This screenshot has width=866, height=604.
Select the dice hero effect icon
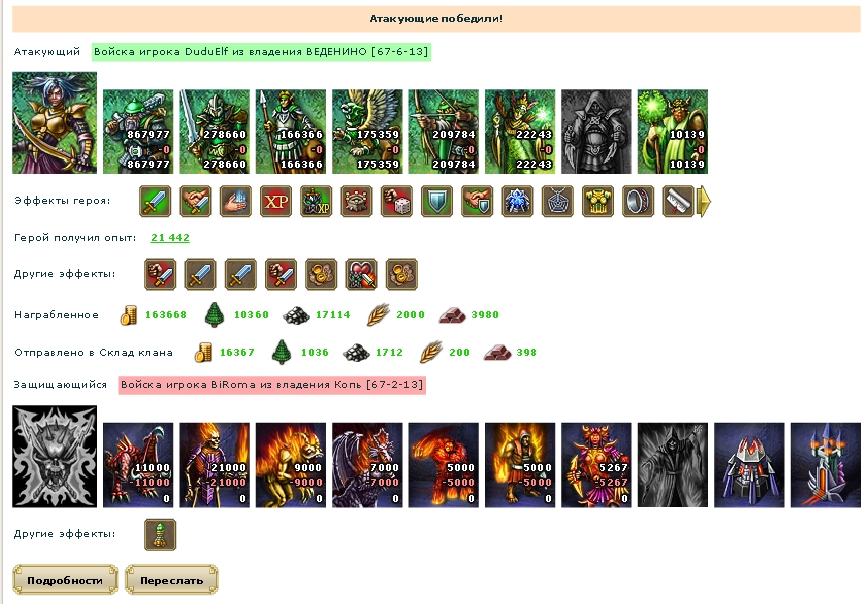[397, 201]
